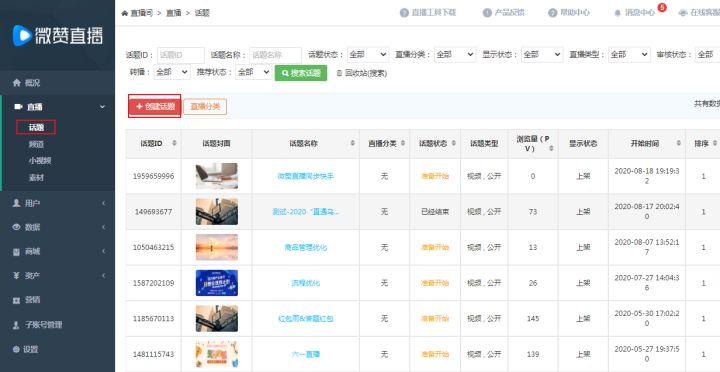Click start time 2020-07-27 14:04:36
Screen dimensions: 720x372
pos(647,283)
